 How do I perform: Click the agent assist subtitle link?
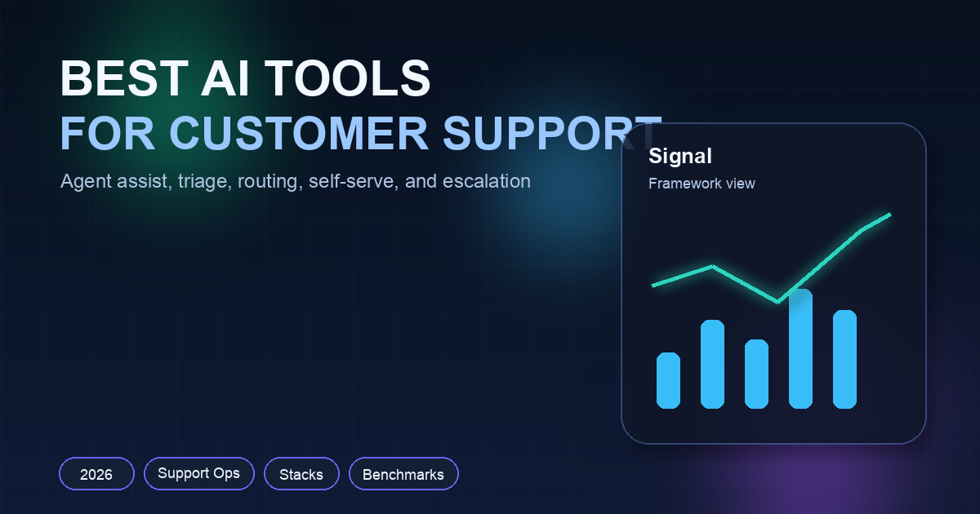[295, 181]
